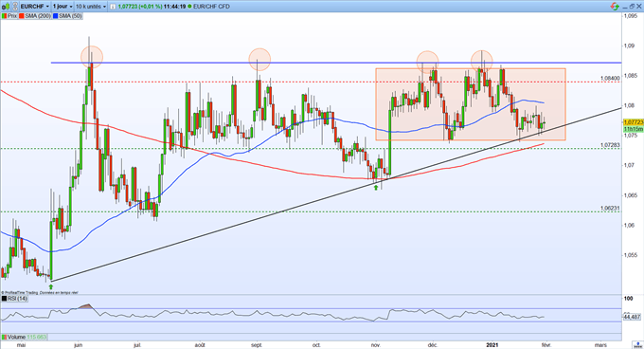Click the 'sept' label on the time axis
644x349 pixels.
[x=257, y=345]
